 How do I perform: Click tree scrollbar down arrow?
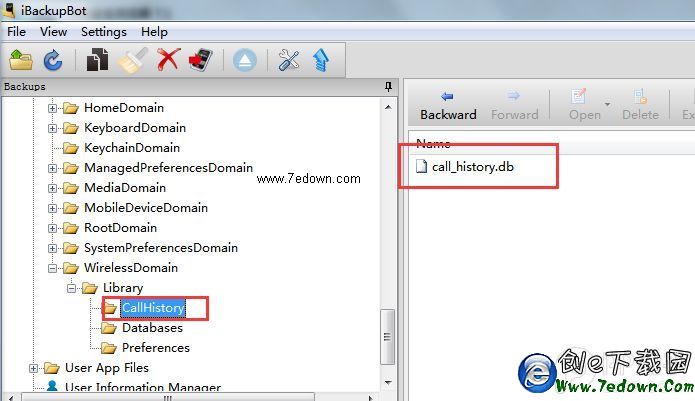(388, 382)
